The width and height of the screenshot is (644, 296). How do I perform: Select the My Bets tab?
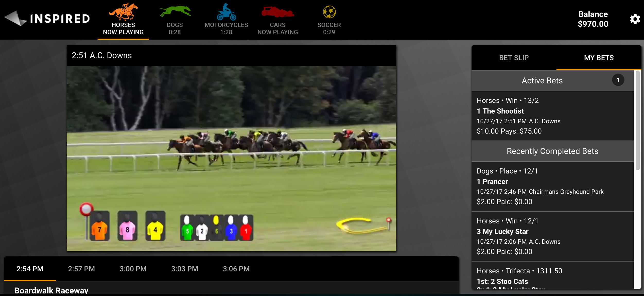pos(599,58)
